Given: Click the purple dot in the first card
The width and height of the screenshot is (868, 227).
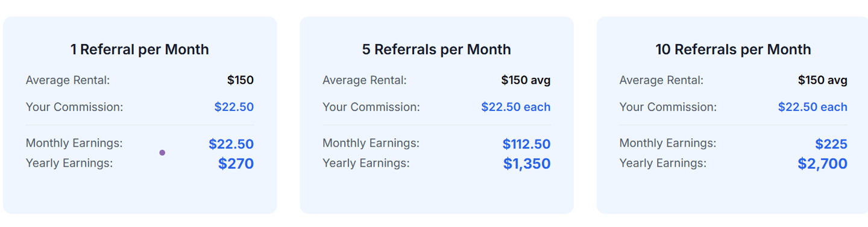Looking at the screenshot, I should (162, 153).
